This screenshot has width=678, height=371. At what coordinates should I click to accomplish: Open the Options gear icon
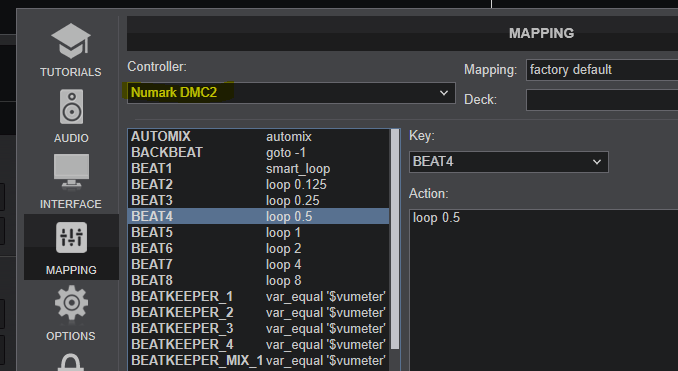tap(71, 303)
